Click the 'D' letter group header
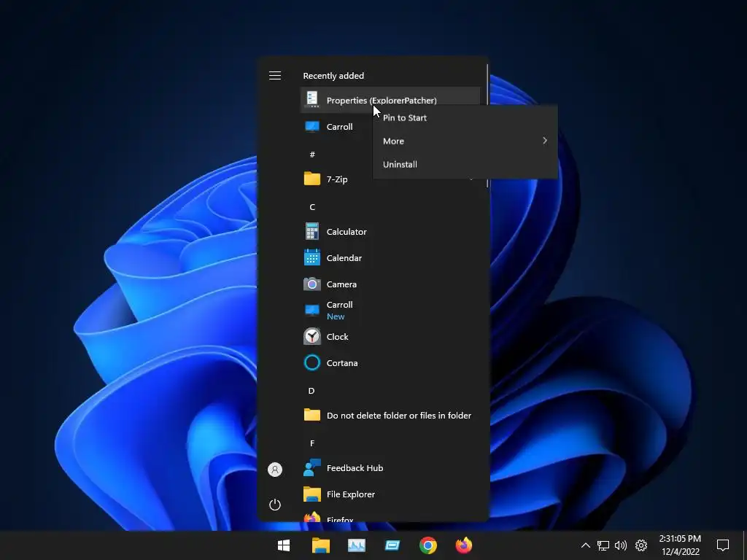The image size is (747, 560). tap(311, 391)
